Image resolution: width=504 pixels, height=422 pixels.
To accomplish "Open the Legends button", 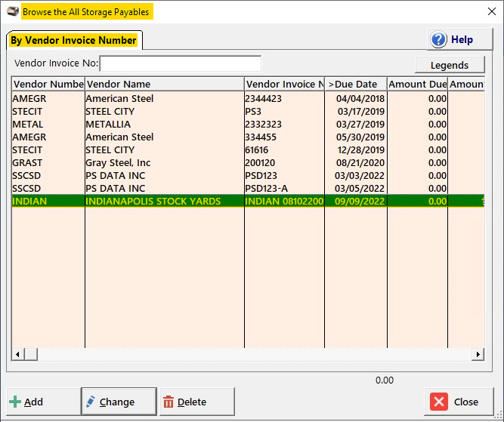I will tap(450, 65).
